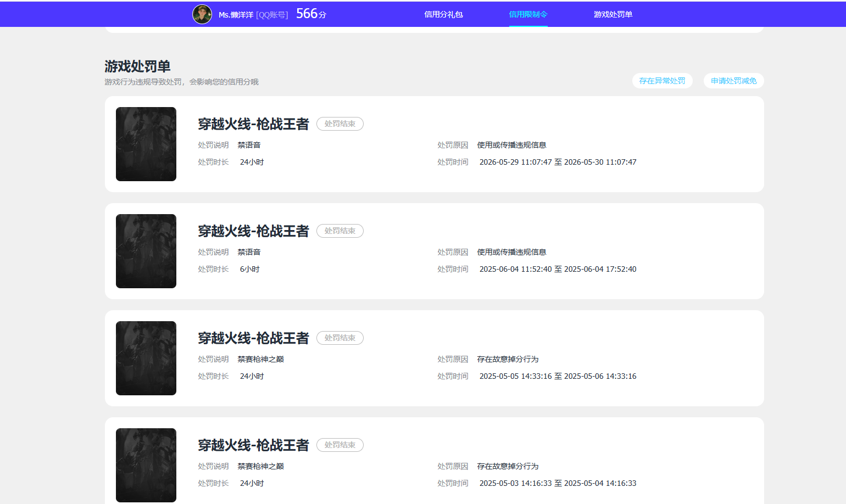Click time range starting 2026-05-29 11:07:47
The height and width of the screenshot is (504, 846).
[x=558, y=162]
